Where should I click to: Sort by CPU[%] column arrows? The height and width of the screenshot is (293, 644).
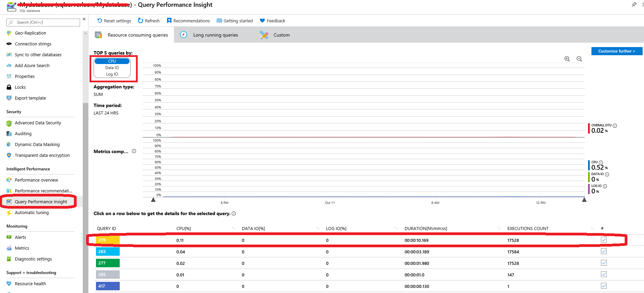point(234,228)
